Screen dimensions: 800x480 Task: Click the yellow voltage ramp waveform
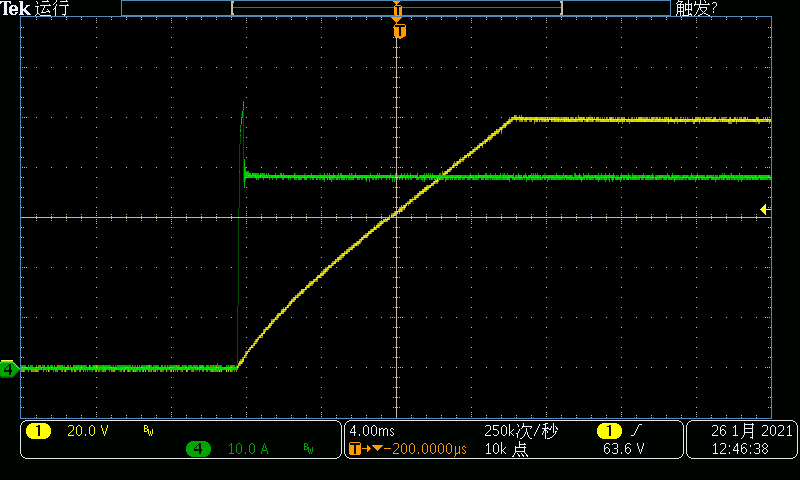click(x=375, y=229)
